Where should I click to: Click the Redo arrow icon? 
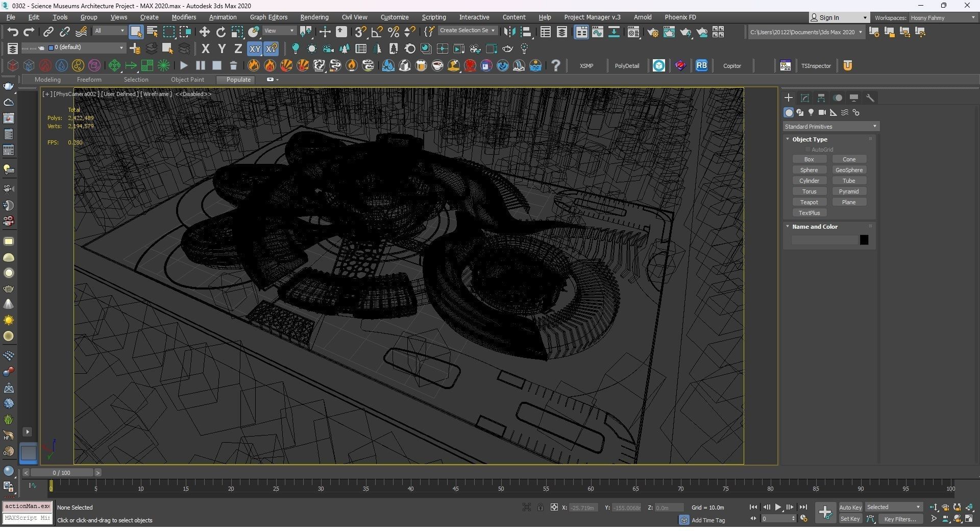[x=29, y=32]
